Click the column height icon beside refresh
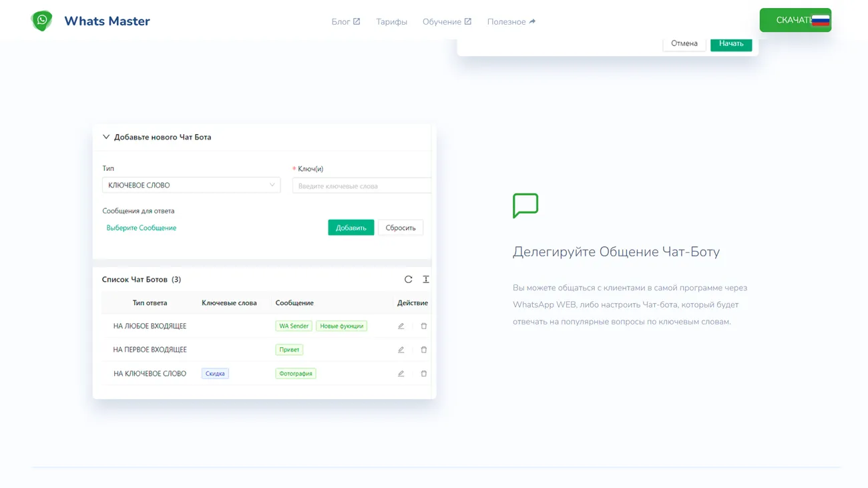This screenshot has height=488, width=868. [x=425, y=279]
